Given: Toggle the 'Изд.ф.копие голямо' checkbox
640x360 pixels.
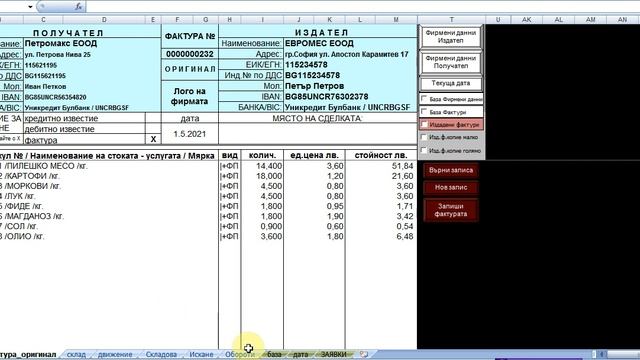Looking at the screenshot, I should click(x=424, y=150).
